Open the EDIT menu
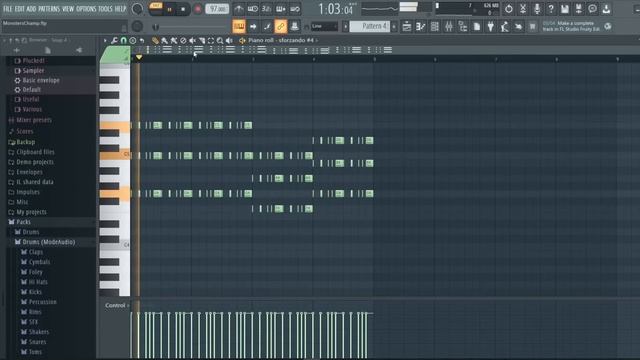 [x=20, y=9]
